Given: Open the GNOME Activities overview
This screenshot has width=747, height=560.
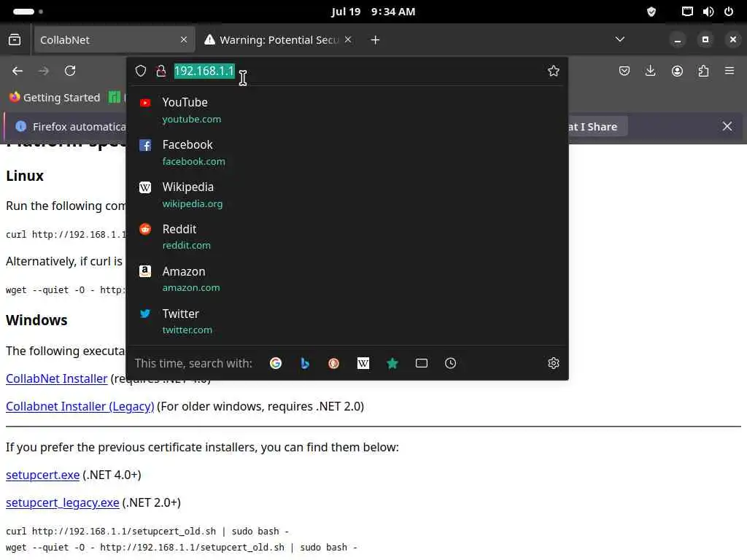Looking at the screenshot, I should click(28, 12).
